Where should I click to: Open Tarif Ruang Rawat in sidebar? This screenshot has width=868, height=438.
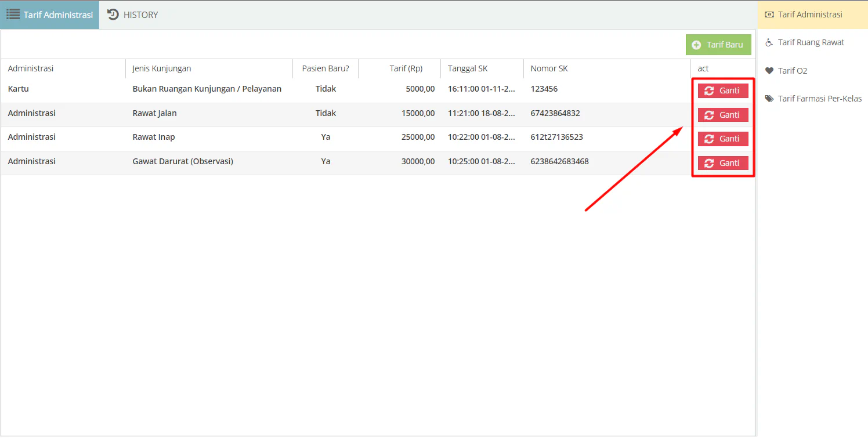(x=813, y=42)
